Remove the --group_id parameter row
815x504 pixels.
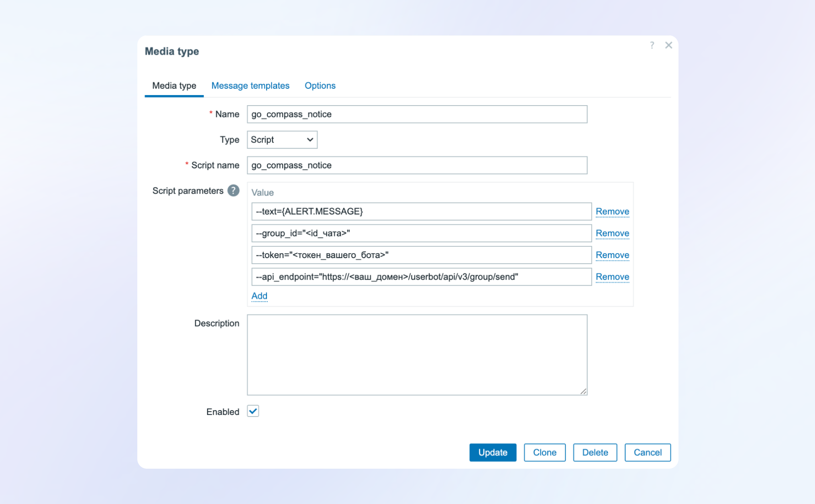[x=612, y=233]
